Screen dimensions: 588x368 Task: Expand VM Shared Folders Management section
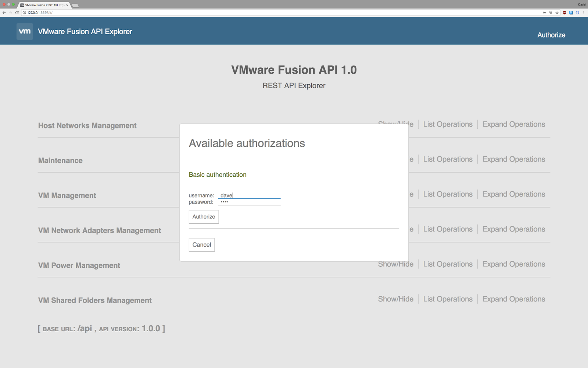click(x=95, y=300)
